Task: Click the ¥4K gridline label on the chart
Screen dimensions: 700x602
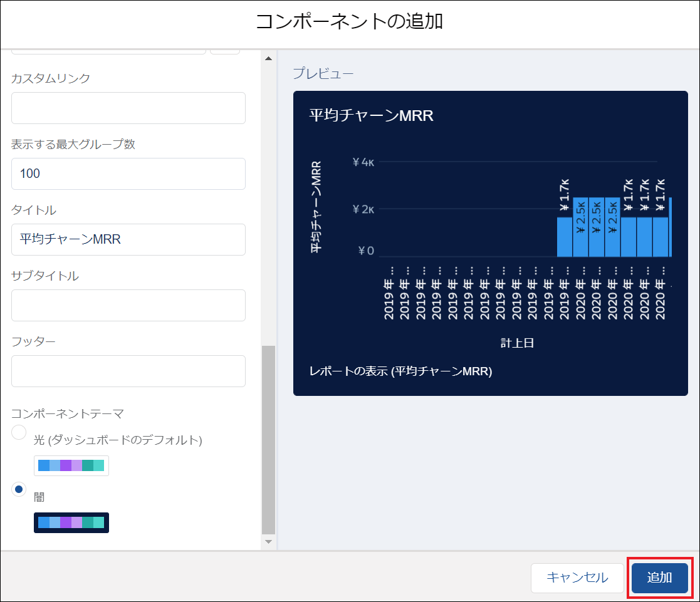Action: [363, 162]
